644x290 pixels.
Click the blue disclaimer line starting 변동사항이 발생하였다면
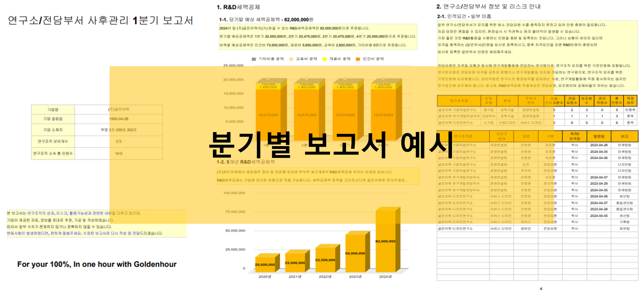85,233
